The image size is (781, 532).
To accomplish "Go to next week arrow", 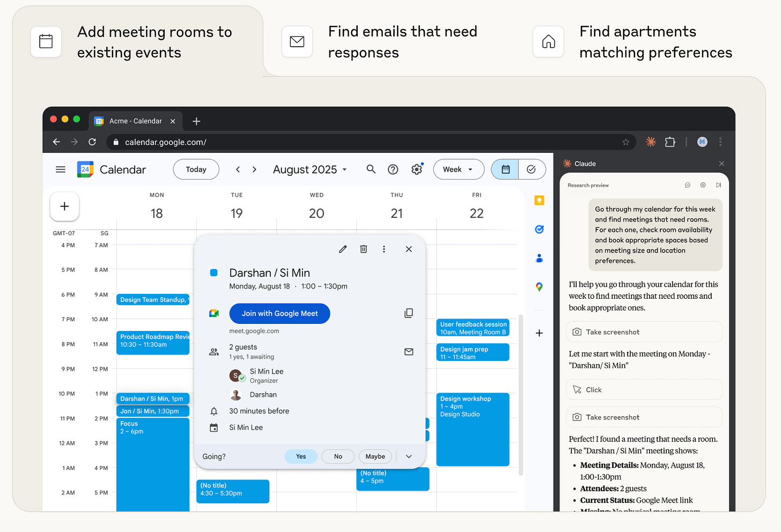I will point(254,169).
